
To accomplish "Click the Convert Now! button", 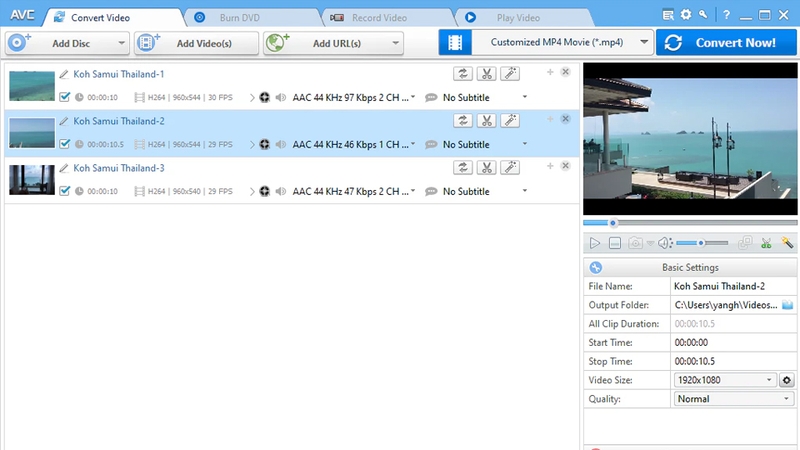I will [x=726, y=42].
